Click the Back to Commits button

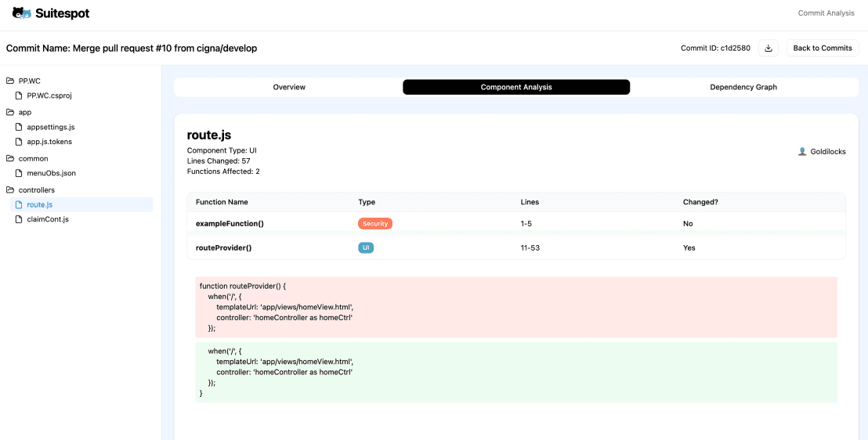click(823, 49)
